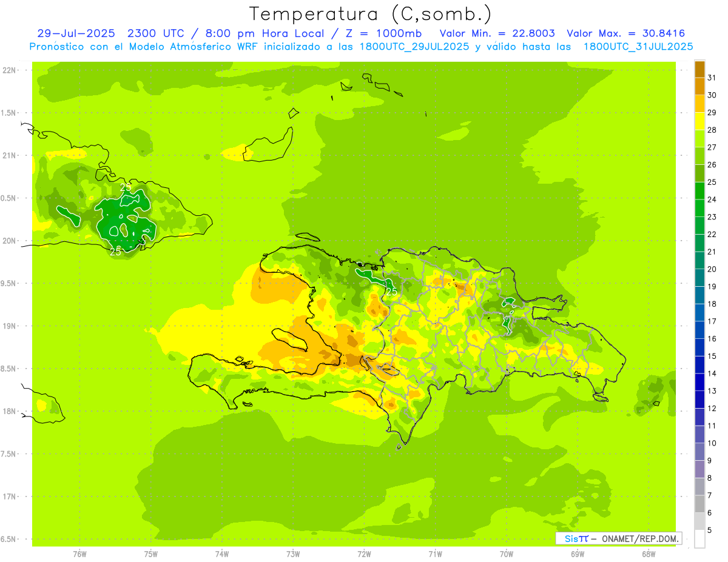Screen dimensions: 728x562
Task: Click the 69W longitude label
Action: click(578, 555)
